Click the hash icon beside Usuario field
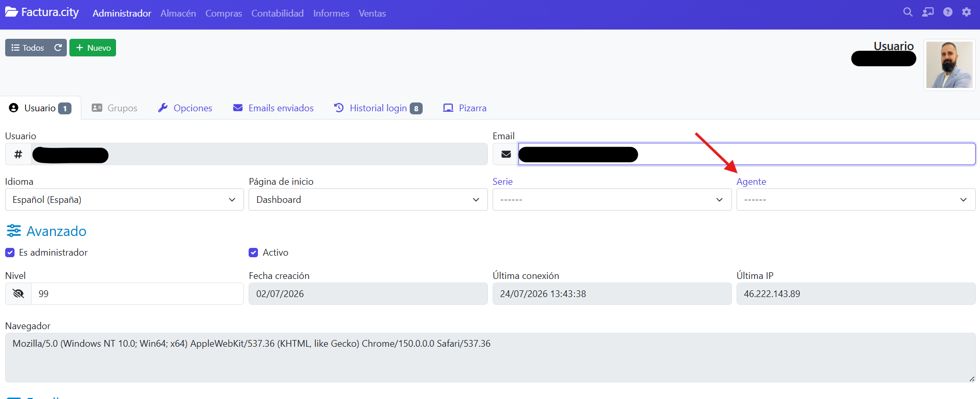The image size is (980, 399). (18, 154)
